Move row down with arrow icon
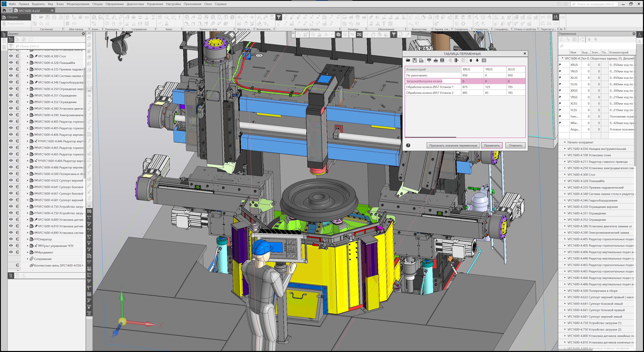Viewport: 644px width, 352px height. 477,60
